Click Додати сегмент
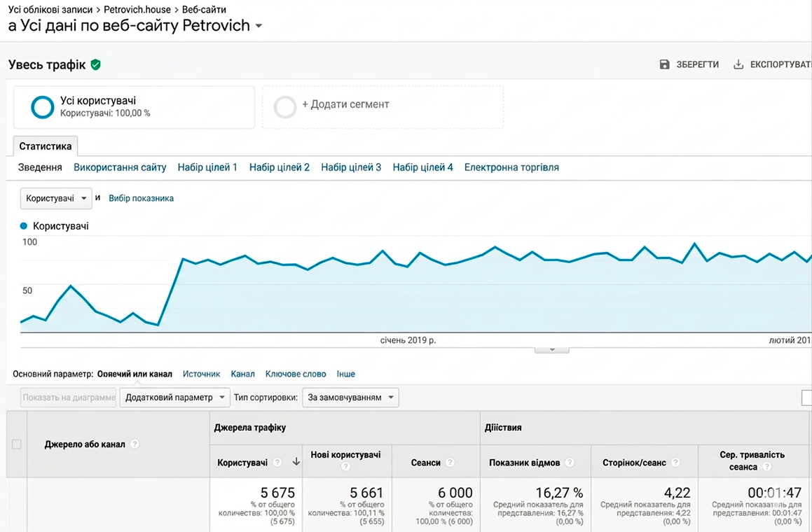Viewport: 812px width, 532px height. (x=345, y=104)
